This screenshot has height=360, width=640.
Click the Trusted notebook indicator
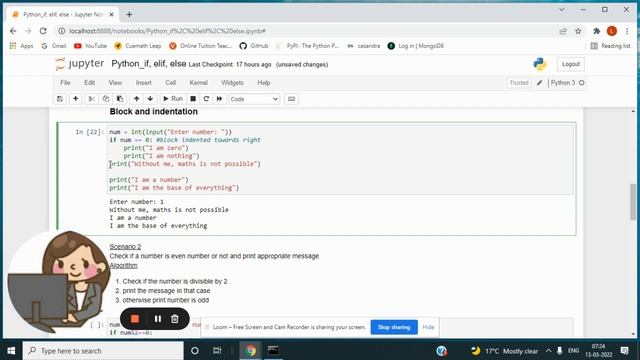click(519, 83)
